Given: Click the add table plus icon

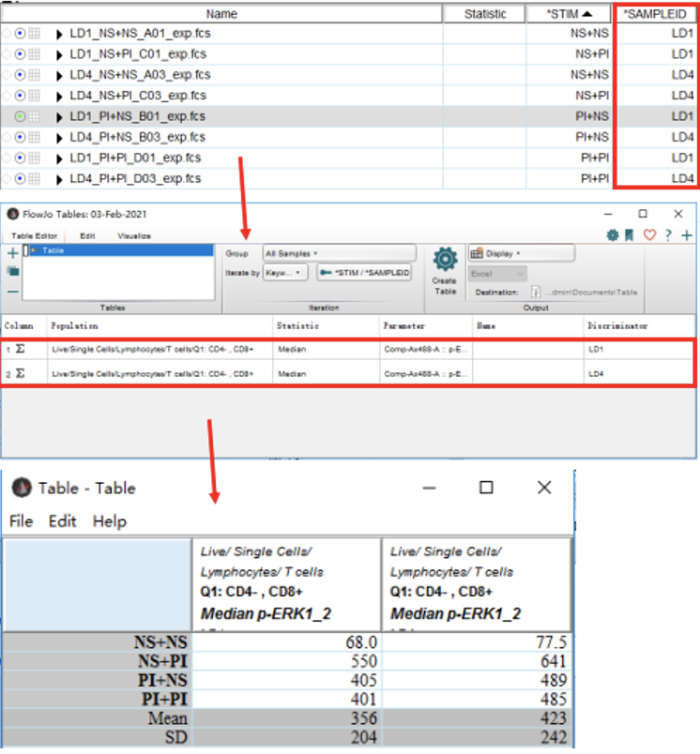Looking at the screenshot, I should point(12,253).
